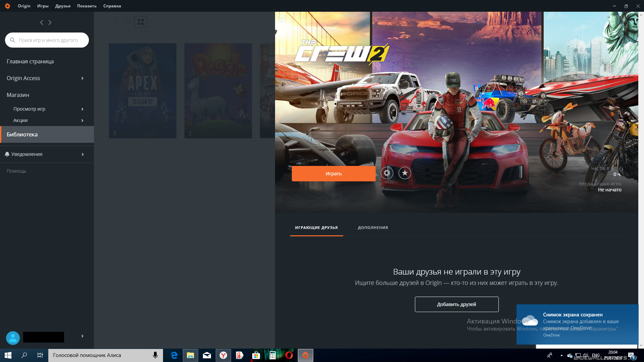
Task: Open the Игры menu
Action: pos(43,6)
